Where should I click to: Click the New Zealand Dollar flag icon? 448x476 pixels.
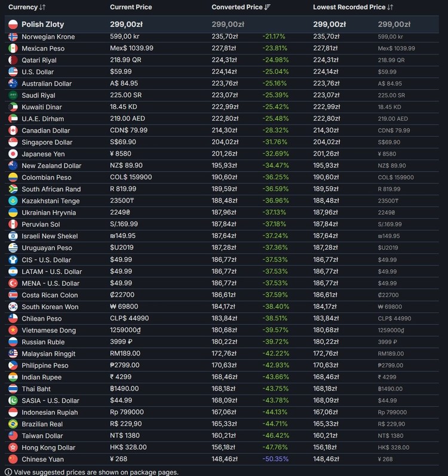13,166
